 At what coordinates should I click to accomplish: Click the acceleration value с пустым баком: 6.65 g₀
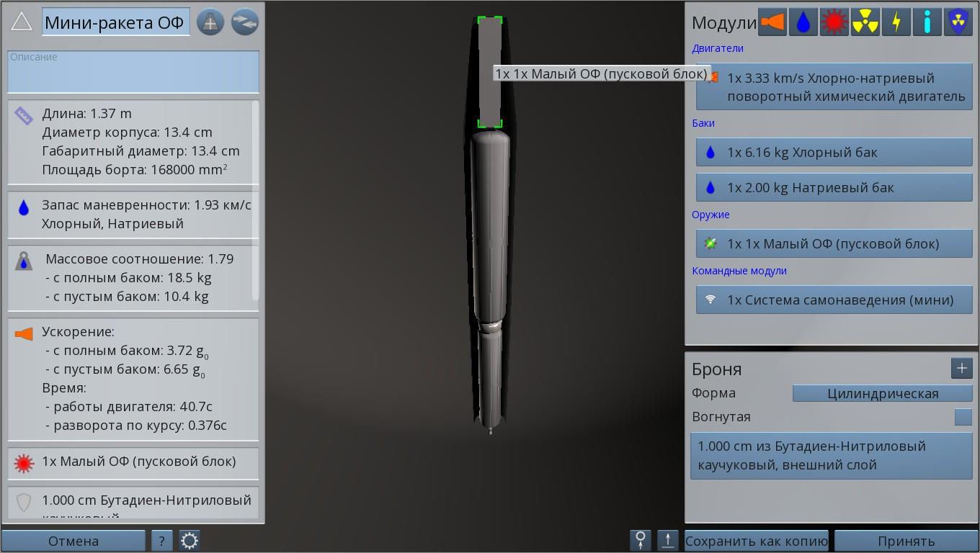tap(125, 370)
